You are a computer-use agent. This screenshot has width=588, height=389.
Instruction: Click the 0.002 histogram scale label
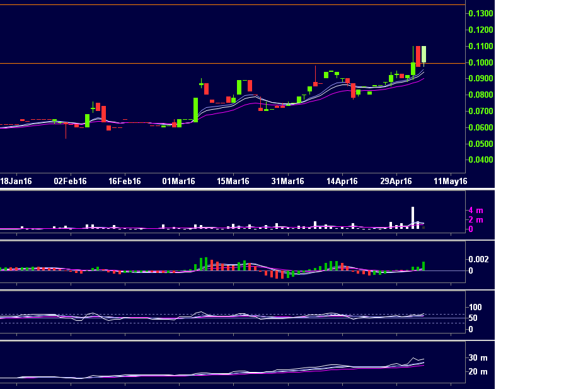tap(478, 259)
